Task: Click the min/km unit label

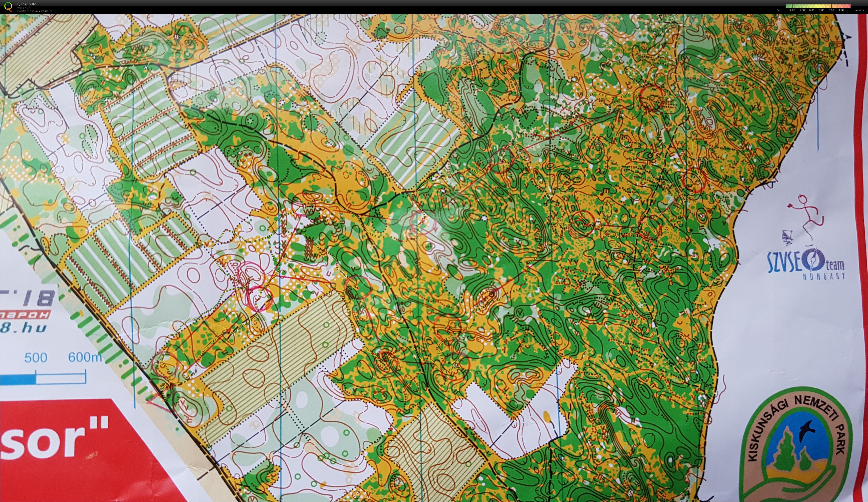Action: tap(859, 10)
